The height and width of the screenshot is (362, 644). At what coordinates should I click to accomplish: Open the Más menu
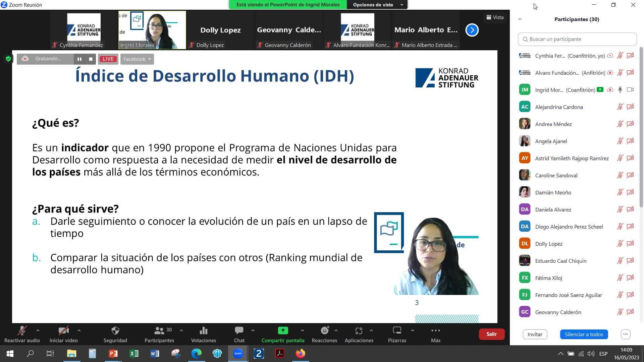(435, 331)
